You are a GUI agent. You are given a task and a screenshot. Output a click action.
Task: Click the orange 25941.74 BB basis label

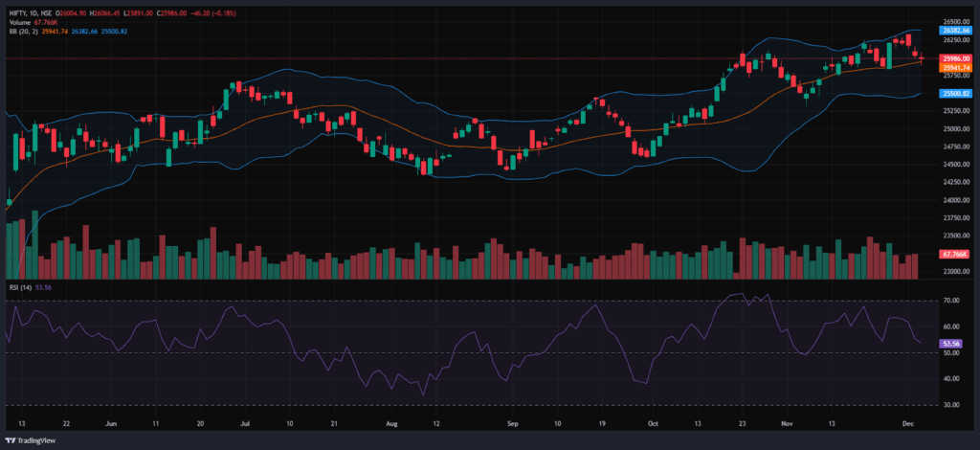(x=957, y=68)
